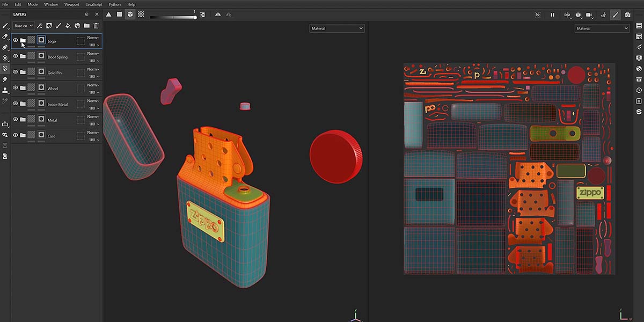Select the Paint brush tool

tap(5, 25)
